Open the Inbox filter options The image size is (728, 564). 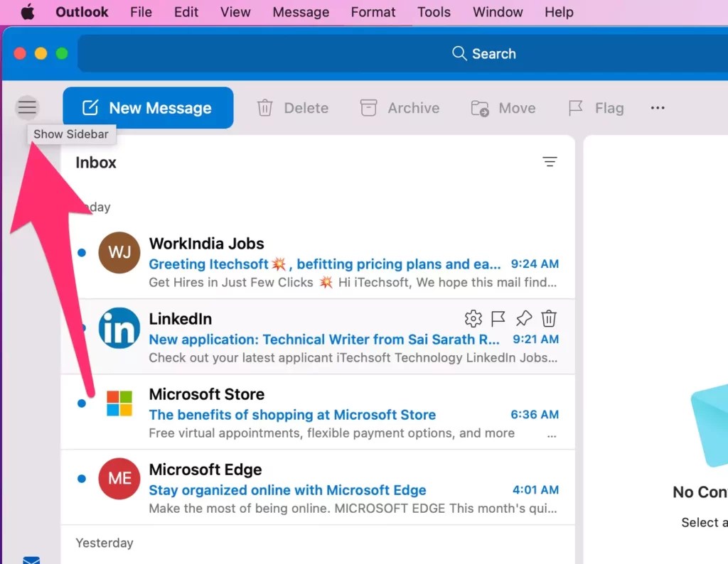pos(550,162)
